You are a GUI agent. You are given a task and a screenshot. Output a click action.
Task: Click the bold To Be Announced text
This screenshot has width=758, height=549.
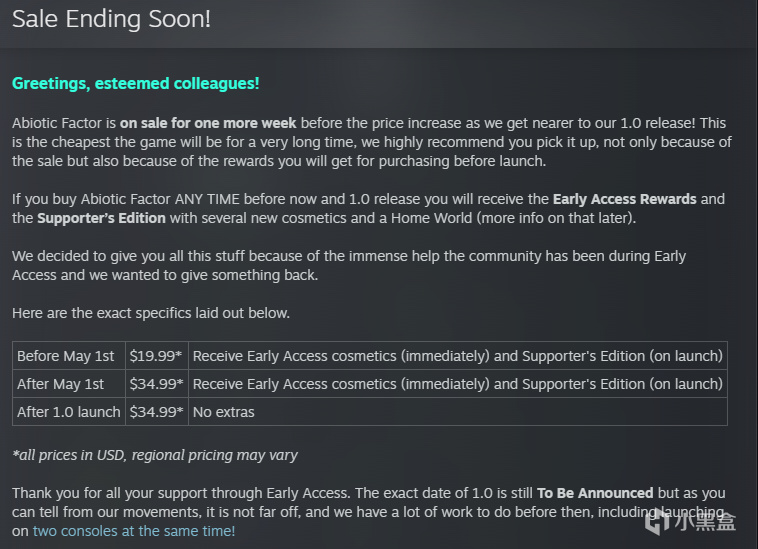[595, 493]
